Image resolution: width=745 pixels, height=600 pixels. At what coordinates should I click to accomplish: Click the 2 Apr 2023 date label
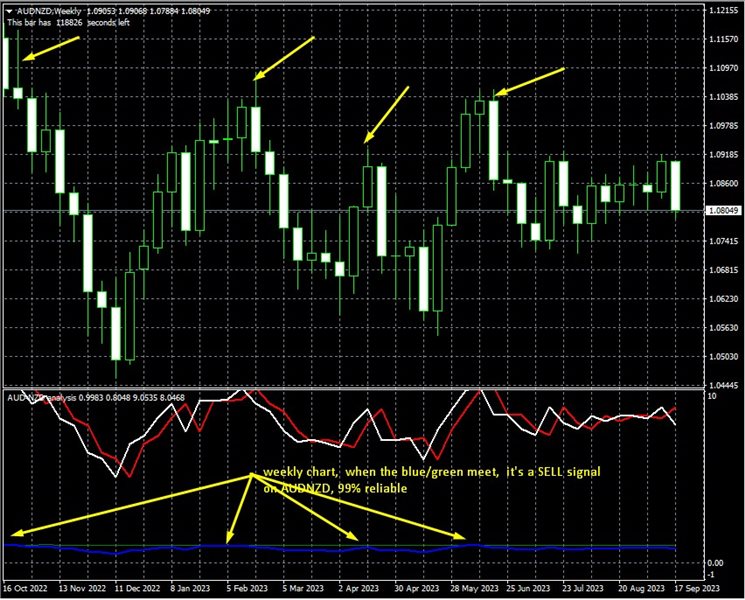coord(358,588)
